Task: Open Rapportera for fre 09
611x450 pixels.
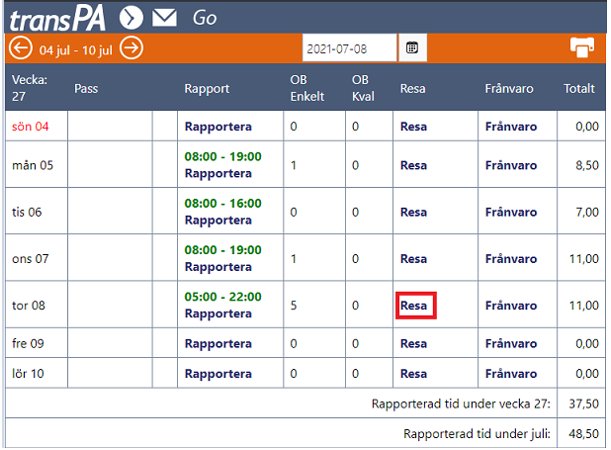Action: (218, 344)
